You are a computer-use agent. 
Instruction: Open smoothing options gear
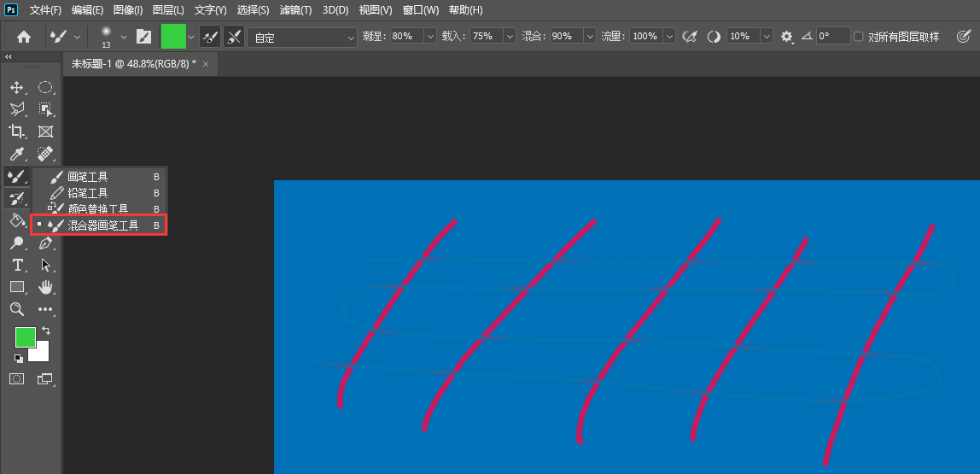pos(786,37)
